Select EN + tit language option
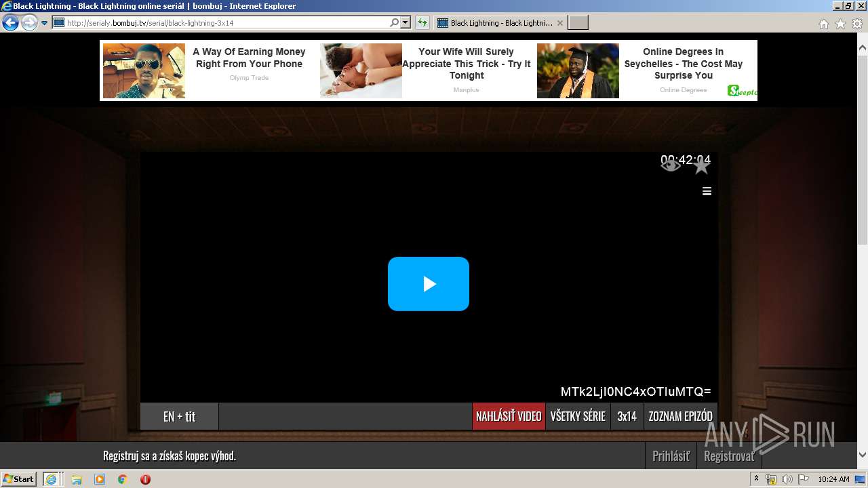 [x=180, y=416]
